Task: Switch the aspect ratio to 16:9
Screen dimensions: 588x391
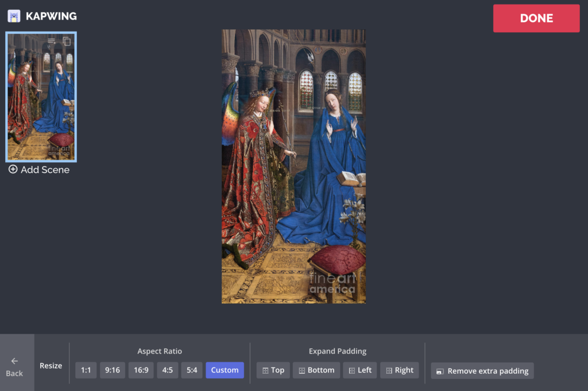Action: 141,370
